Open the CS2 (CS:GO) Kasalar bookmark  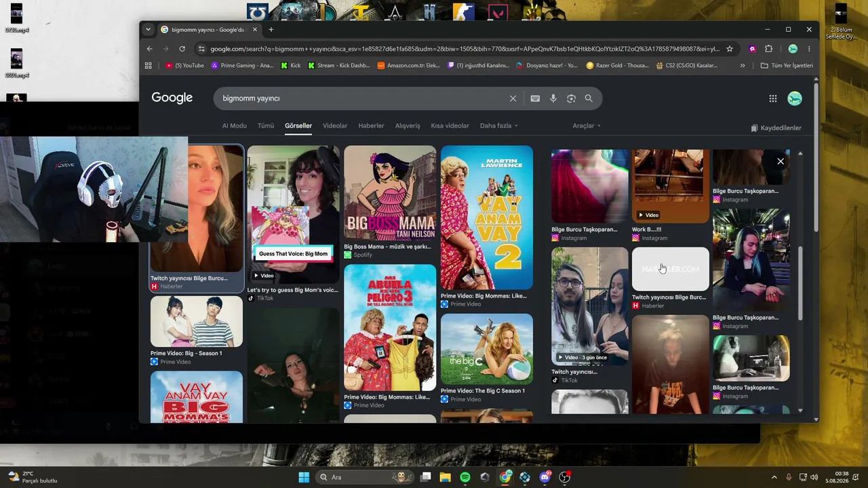[x=687, y=66]
